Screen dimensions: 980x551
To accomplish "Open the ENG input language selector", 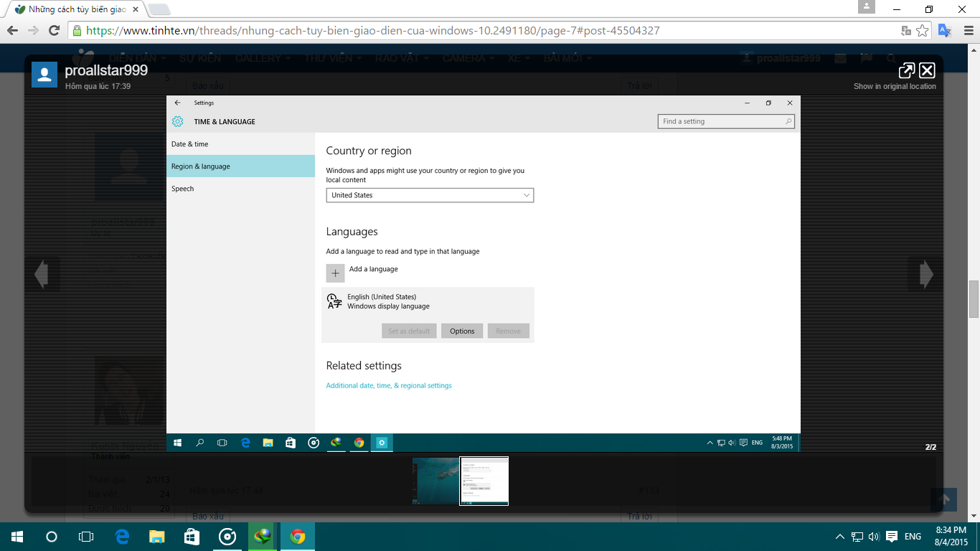I will point(913,537).
